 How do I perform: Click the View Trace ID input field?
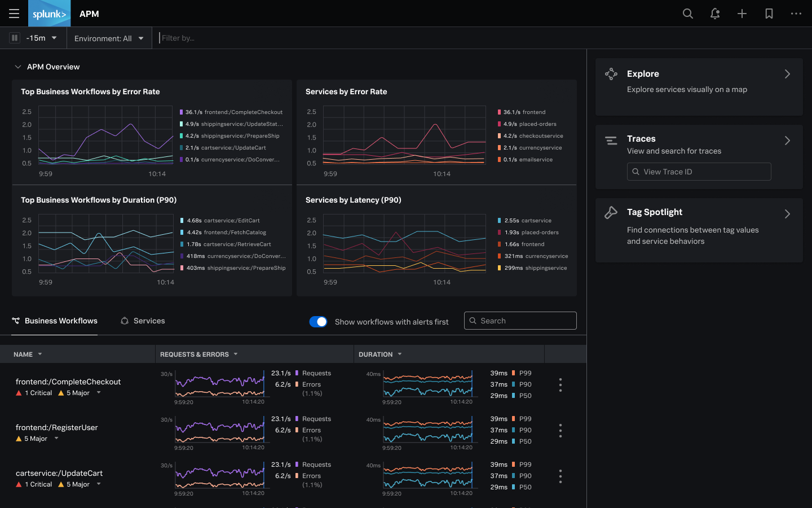(699, 171)
